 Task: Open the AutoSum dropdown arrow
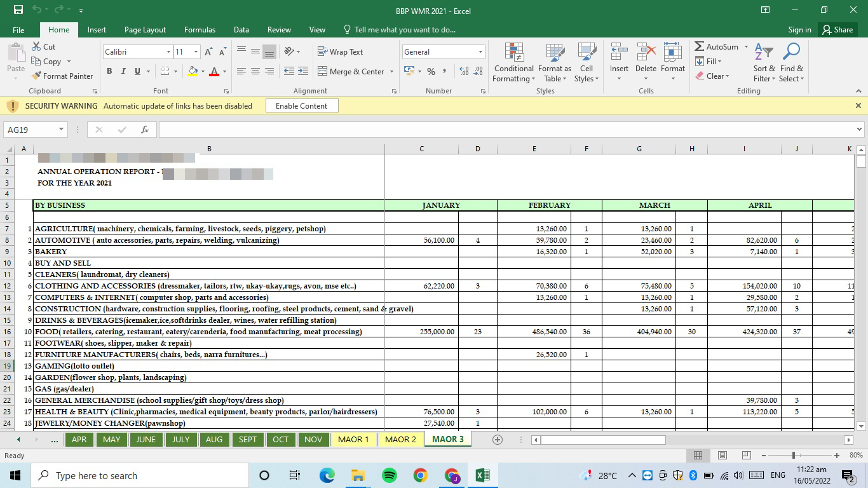point(747,47)
